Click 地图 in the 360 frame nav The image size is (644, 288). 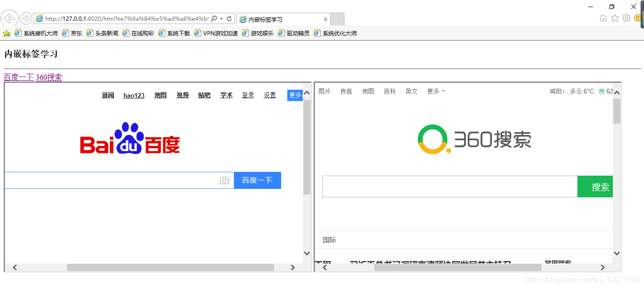click(x=368, y=92)
